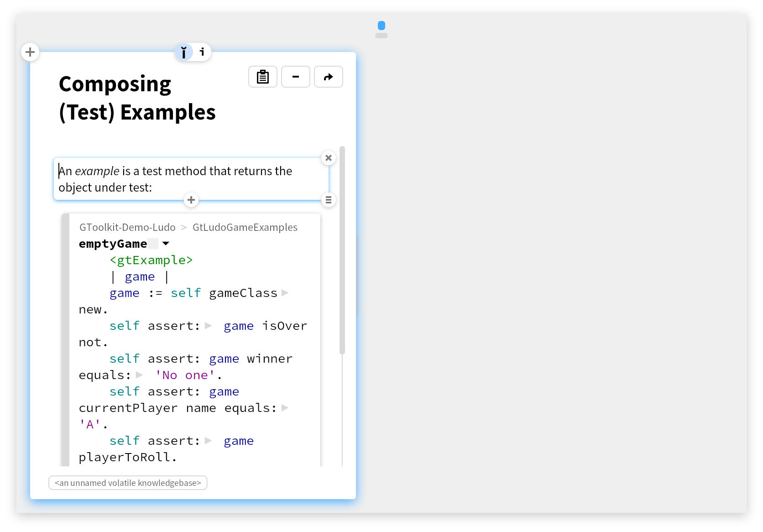Select the highlighted inspector view icon
The width and height of the screenshot is (763, 532).
point(184,52)
